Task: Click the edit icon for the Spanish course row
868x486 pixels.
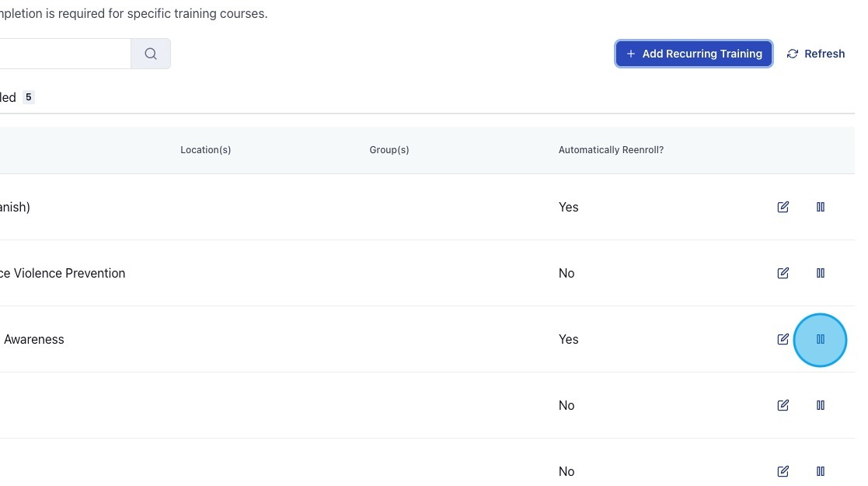Action: [x=783, y=207]
